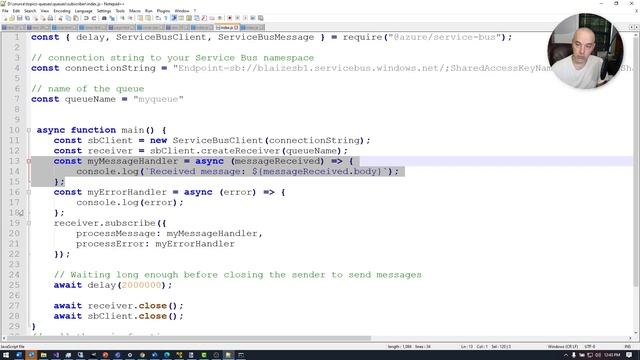Click the horizontal scrollbar thumb
The width and height of the screenshot is (640, 360).
coord(189,338)
